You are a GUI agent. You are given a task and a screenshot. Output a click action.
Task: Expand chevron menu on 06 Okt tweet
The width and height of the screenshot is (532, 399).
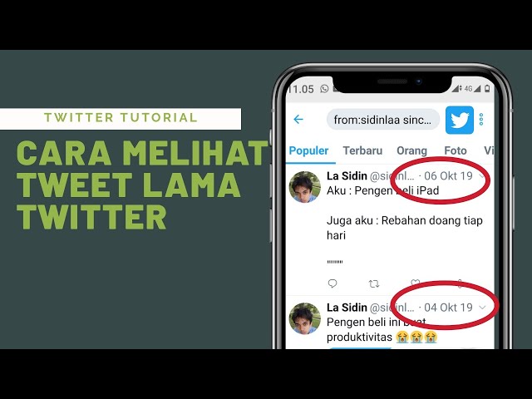[482, 175]
